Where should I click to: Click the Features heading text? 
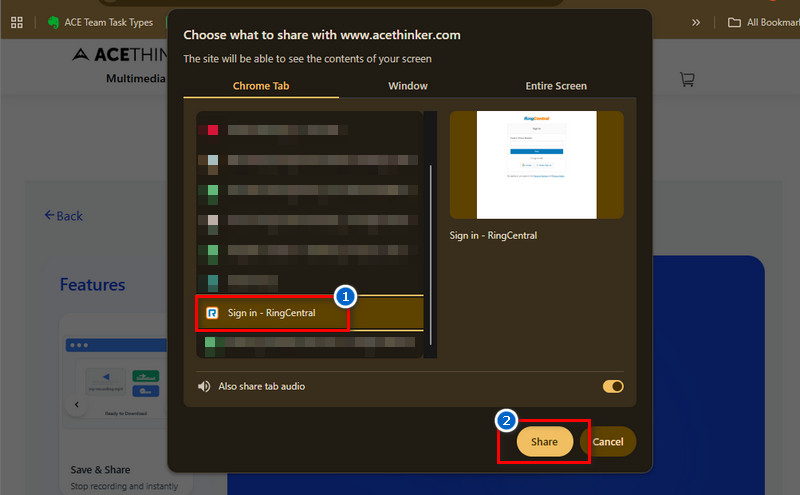point(92,285)
